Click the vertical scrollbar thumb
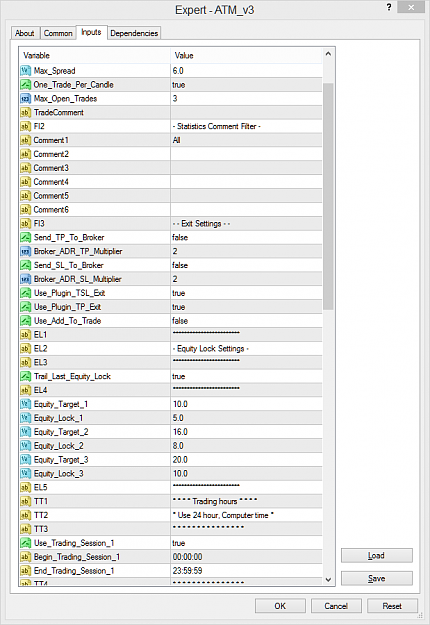Image resolution: width=430 pixels, height=625 pixels. [x=328, y=197]
